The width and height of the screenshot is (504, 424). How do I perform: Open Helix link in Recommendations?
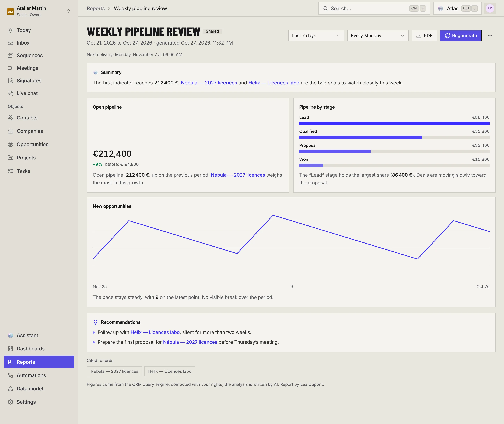coord(155,332)
